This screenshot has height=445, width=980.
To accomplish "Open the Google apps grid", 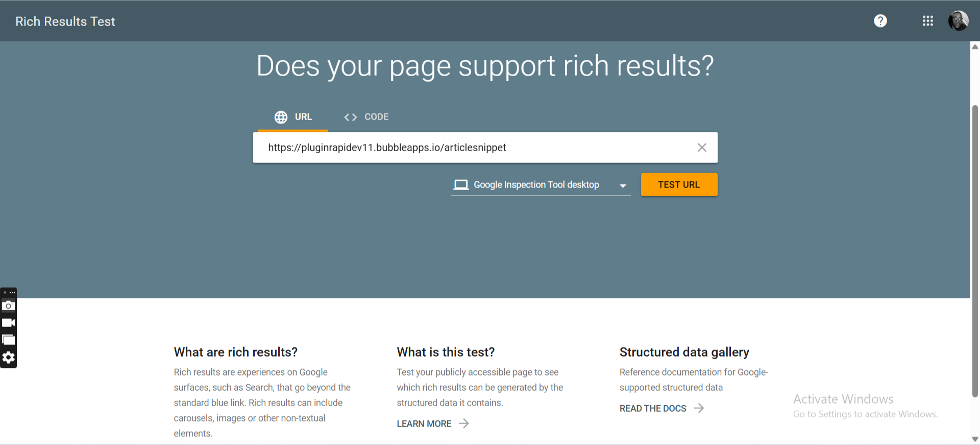I will (927, 21).
